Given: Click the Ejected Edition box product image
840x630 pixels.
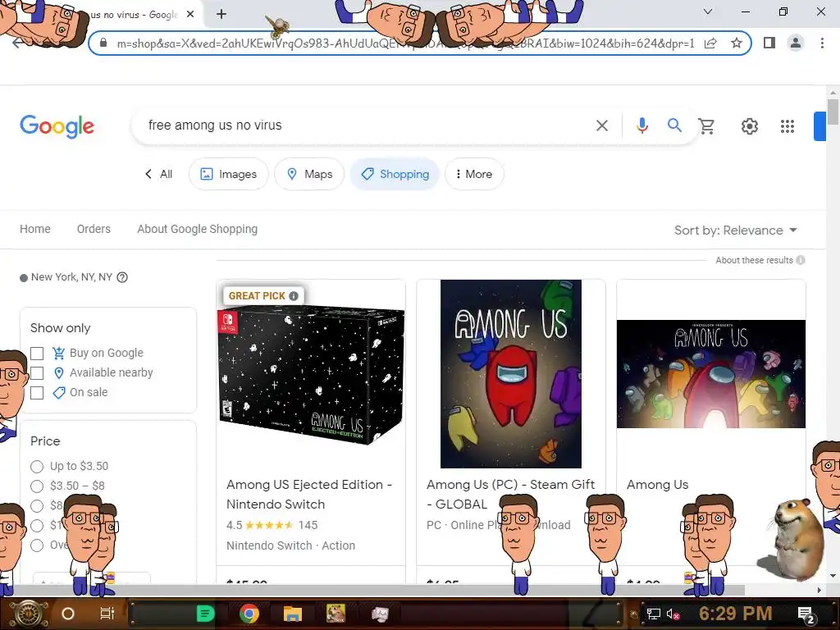Looking at the screenshot, I should pos(311,374).
